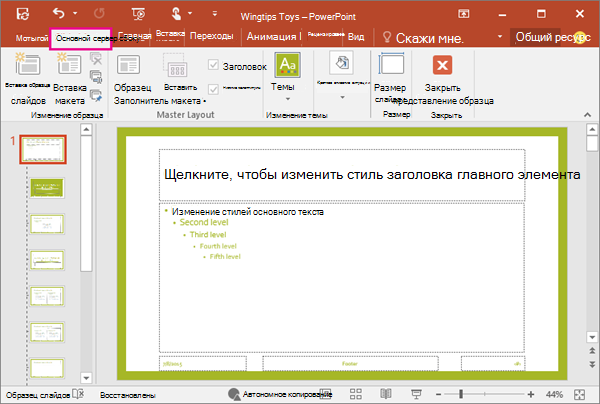Click the 'Fourth level' text
Screen dimensions: 600x404
click(x=218, y=246)
